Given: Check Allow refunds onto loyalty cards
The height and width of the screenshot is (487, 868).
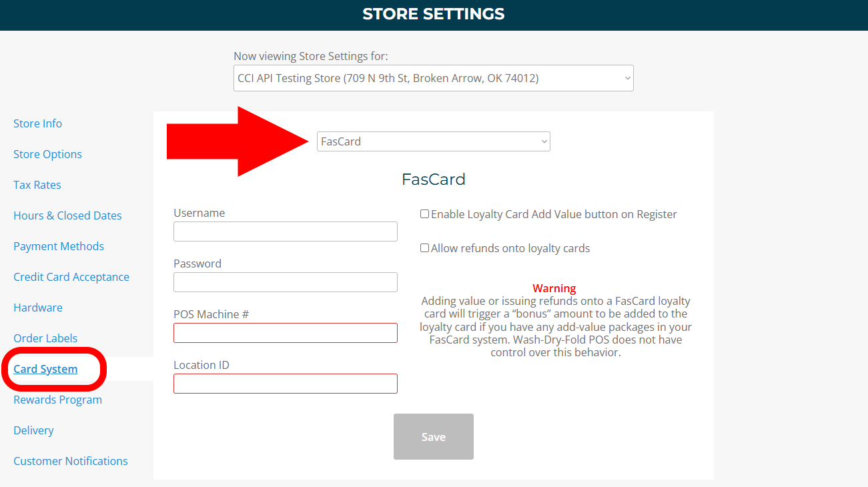Looking at the screenshot, I should [x=424, y=248].
